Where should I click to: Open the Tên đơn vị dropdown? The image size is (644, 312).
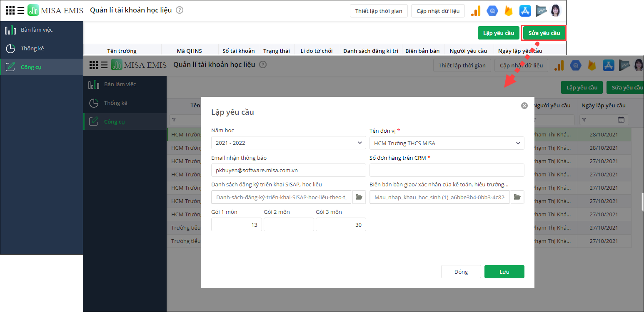[x=447, y=143]
